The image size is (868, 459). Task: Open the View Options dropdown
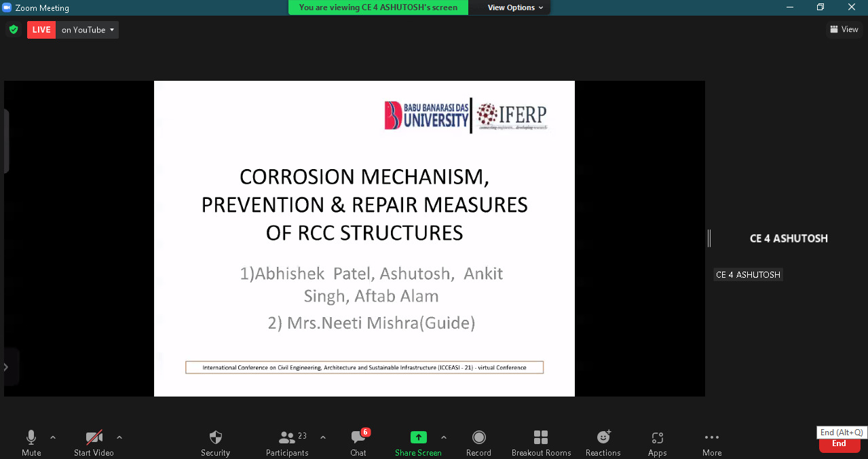pyautogui.click(x=515, y=7)
